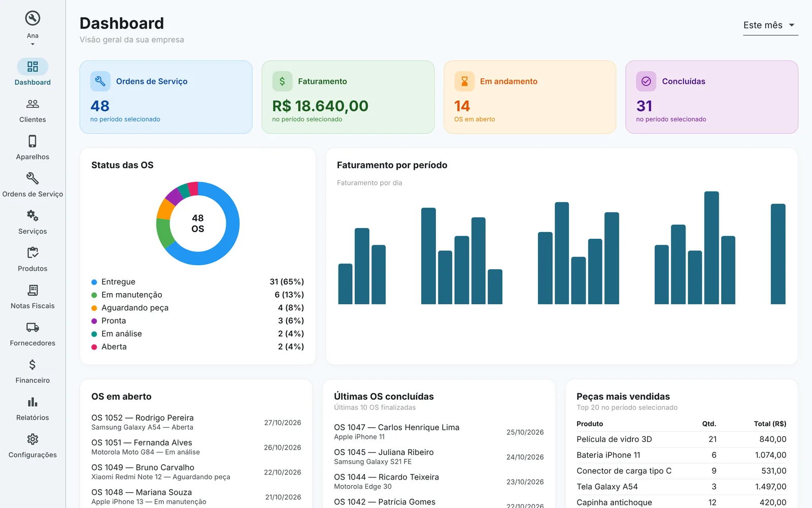
Task: Click Conector de carga tipo C row
Action: pyautogui.click(x=681, y=471)
